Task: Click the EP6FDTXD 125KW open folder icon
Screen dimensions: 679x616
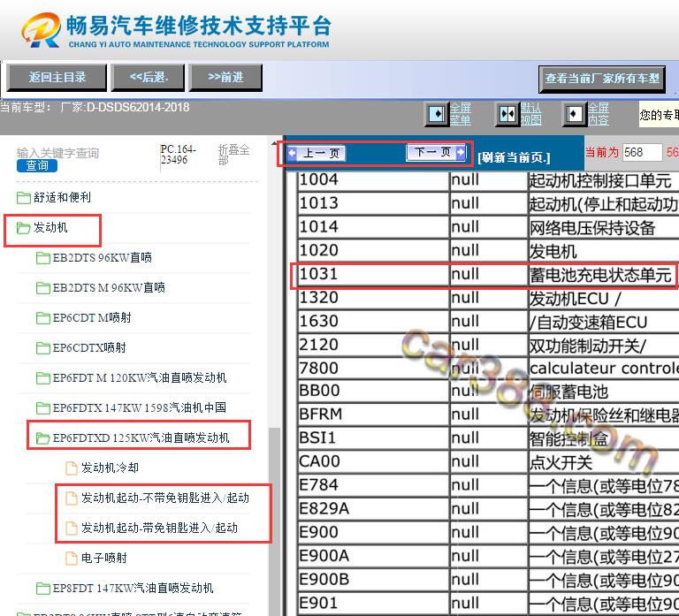Action: pyautogui.click(x=42, y=438)
